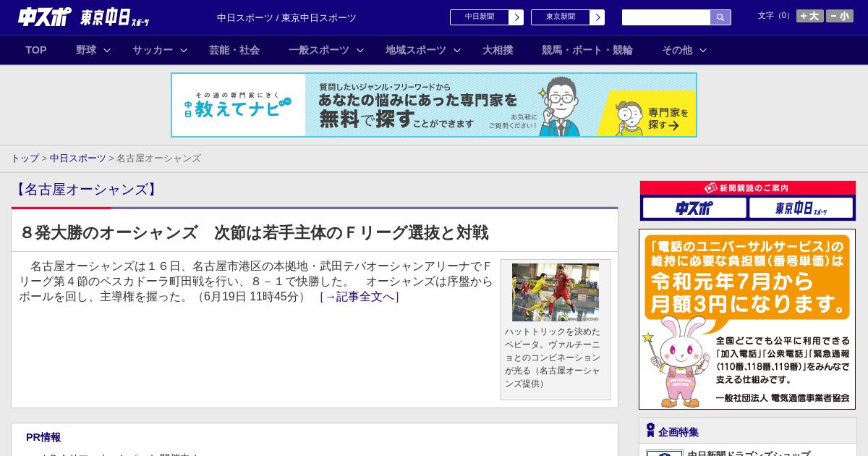Expand the 野球 dropdown chevron
Image resolution: width=868 pixels, height=456 pixels.
(x=107, y=51)
